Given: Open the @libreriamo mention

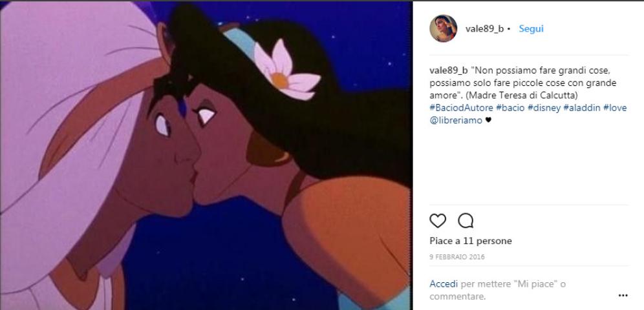Looking at the screenshot, I should (x=456, y=121).
